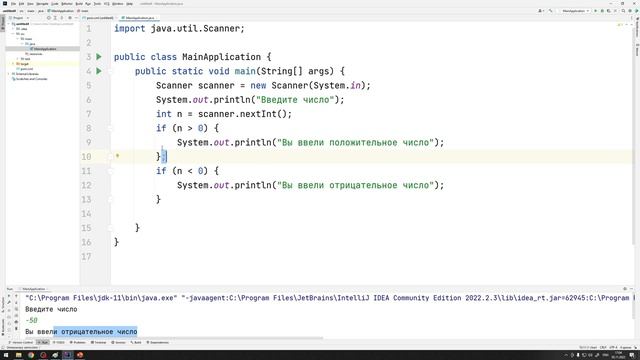This screenshot has width=640, height=360.
Task: Open the Services tool window
Action: pyautogui.click(x=118, y=342)
